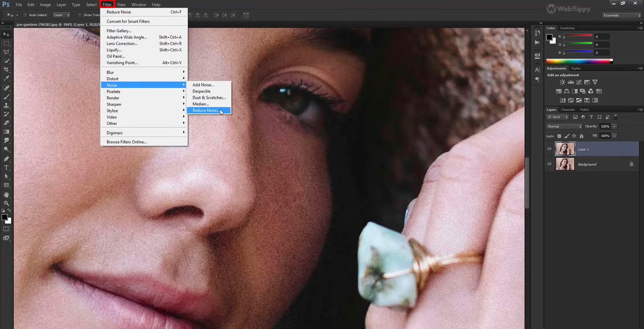Select the Dodge tool
This screenshot has width=644, height=329.
click(6, 149)
